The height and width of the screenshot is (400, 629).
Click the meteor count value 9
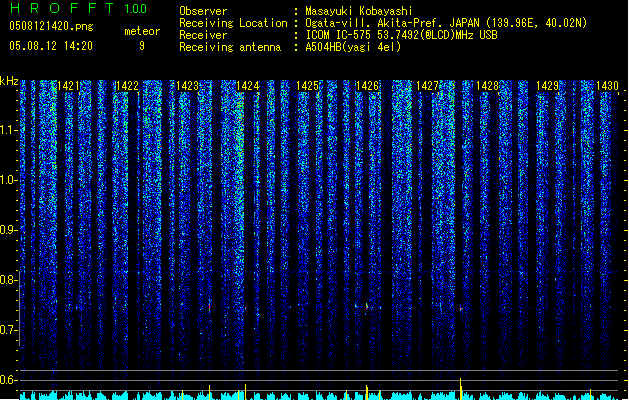[142, 46]
